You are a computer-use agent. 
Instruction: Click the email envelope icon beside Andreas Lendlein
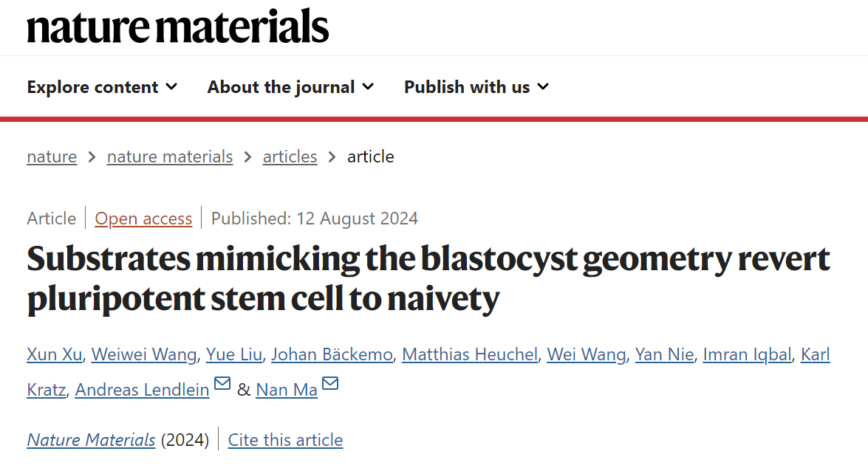coord(222,383)
